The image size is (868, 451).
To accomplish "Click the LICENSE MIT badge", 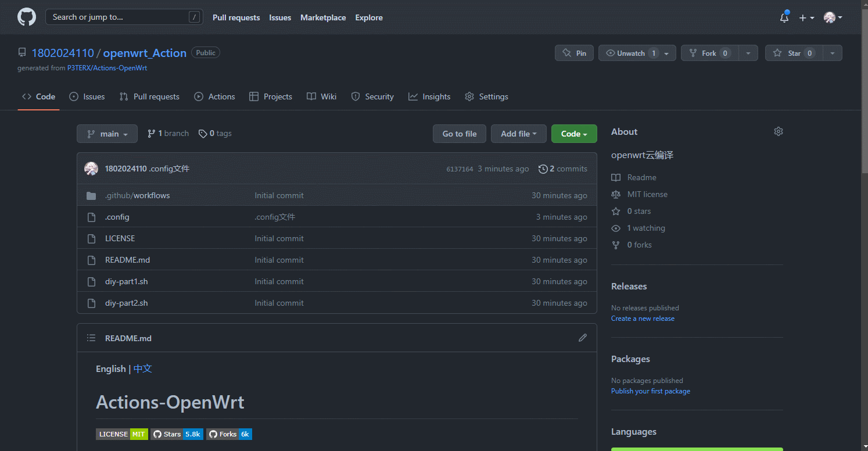I will (x=122, y=434).
